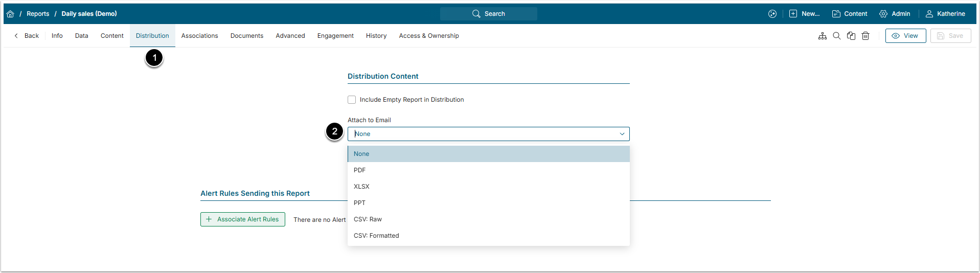Select XLSX attachment format
Viewport: 980px width, 273px height.
coord(361,187)
